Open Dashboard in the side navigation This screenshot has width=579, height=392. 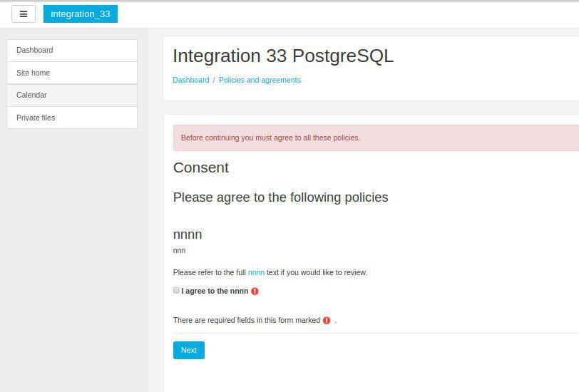click(72, 50)
